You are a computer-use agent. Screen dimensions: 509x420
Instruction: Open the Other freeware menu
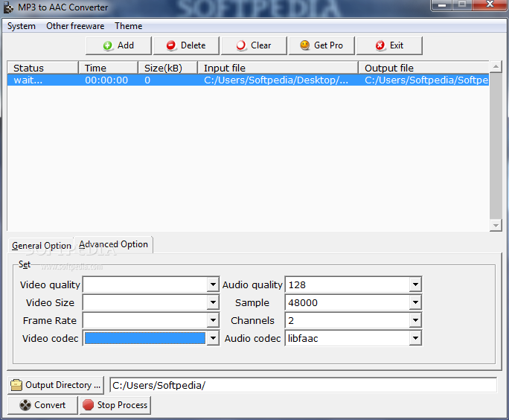tap(75, 26)
